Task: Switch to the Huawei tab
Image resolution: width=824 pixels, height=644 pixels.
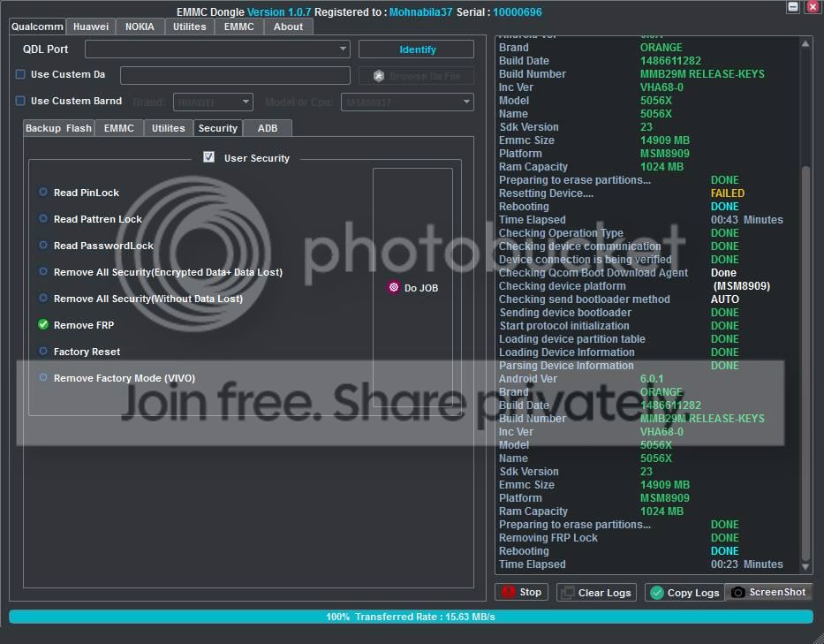Action: point(91,27)
